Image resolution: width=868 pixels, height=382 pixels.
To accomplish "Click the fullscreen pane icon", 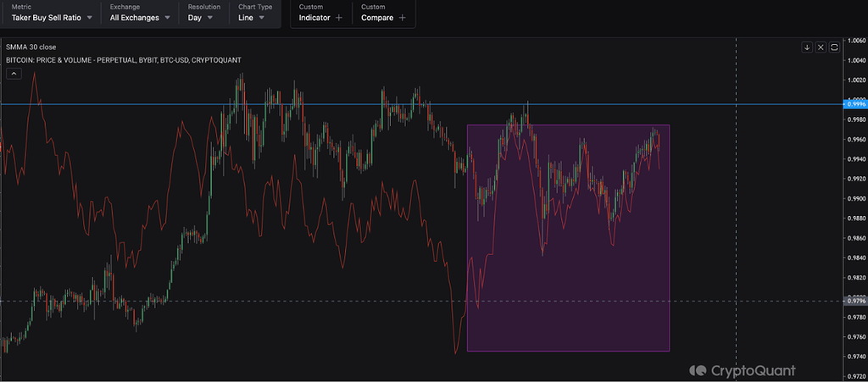I will click(x=834, y=47).
